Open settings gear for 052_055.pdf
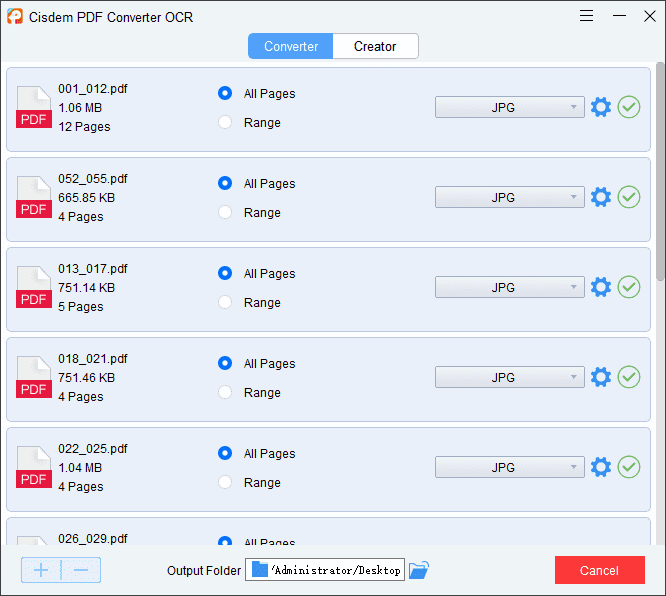The image size is (666, 596). 601,197
